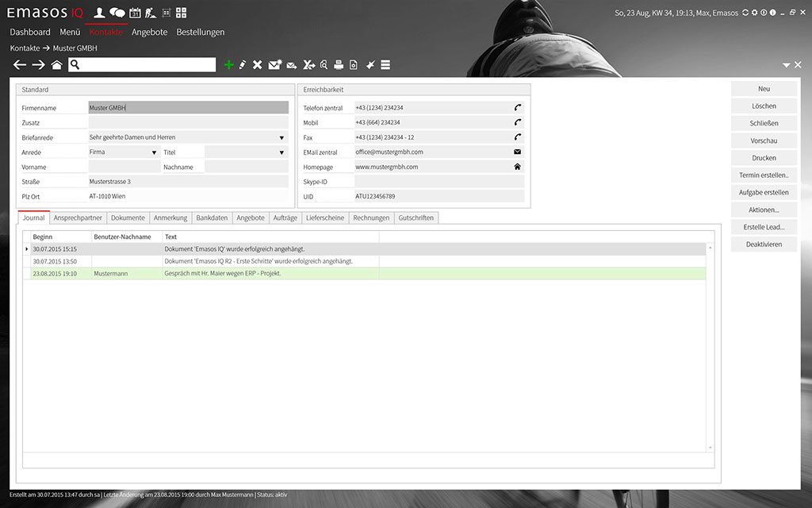Screen dimensions: 812x508
Task: Switch to the Ansprechpartner tab
Action: click(x=78, y=217)
